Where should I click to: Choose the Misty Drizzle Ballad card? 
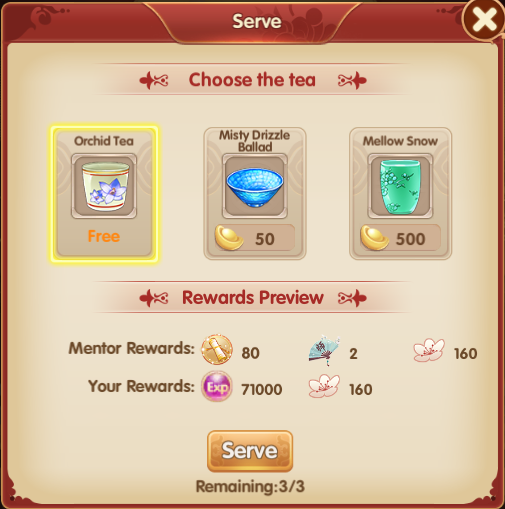click(x=255, y=193)
